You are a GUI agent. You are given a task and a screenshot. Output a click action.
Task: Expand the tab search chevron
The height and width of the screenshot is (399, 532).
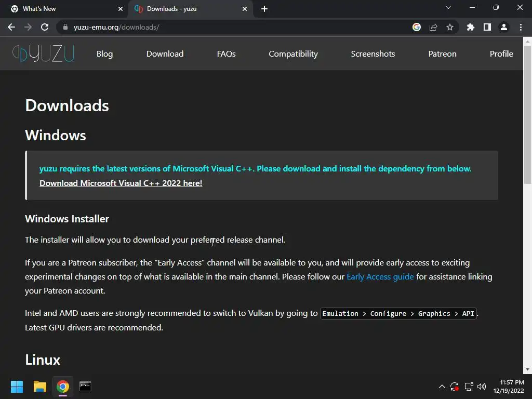[448, 7]
